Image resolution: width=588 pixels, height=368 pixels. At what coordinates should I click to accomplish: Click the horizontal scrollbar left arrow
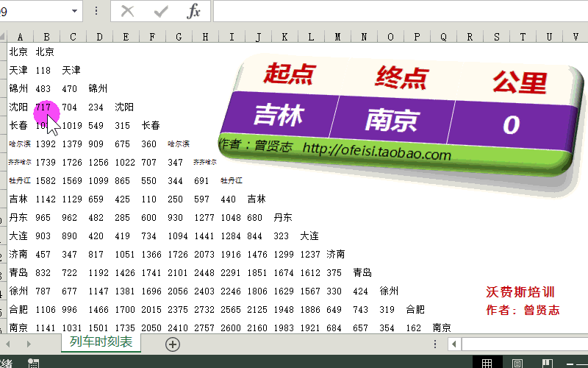click(454, 344)
